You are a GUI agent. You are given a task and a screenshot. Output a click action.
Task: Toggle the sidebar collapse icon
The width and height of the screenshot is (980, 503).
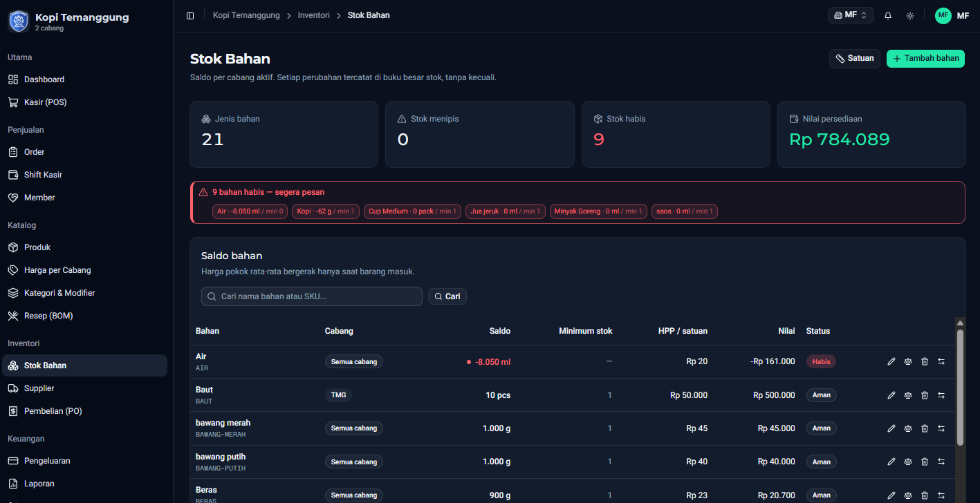coord(190,15)
